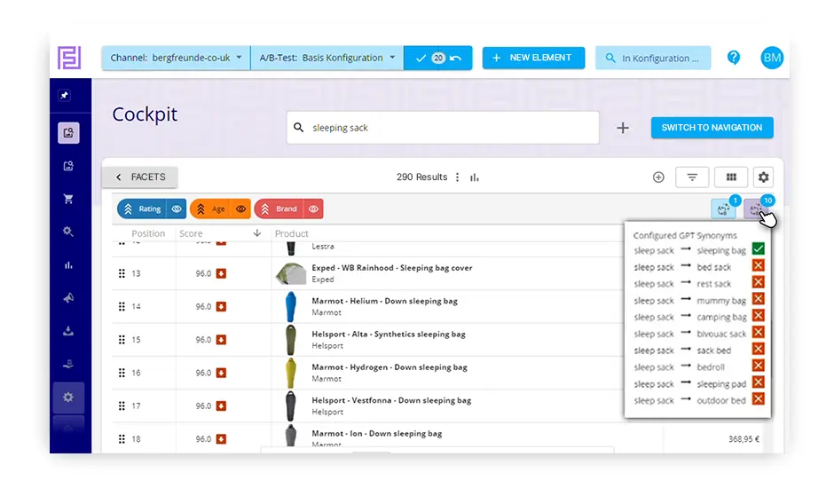The image size is (834, 504).
Task: Click the Position column header
Action: 148,233
